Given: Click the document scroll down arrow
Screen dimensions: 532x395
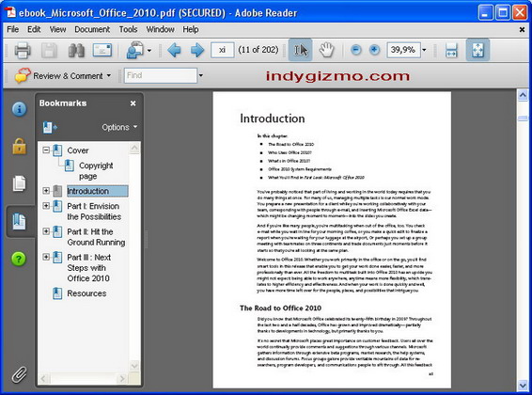Looking at the screenshot, I should pos(523,386).
